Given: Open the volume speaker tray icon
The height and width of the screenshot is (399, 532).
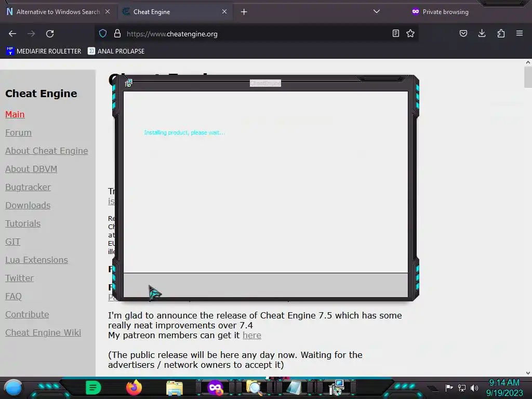Looking at the screenshot, I should point(474,388).
